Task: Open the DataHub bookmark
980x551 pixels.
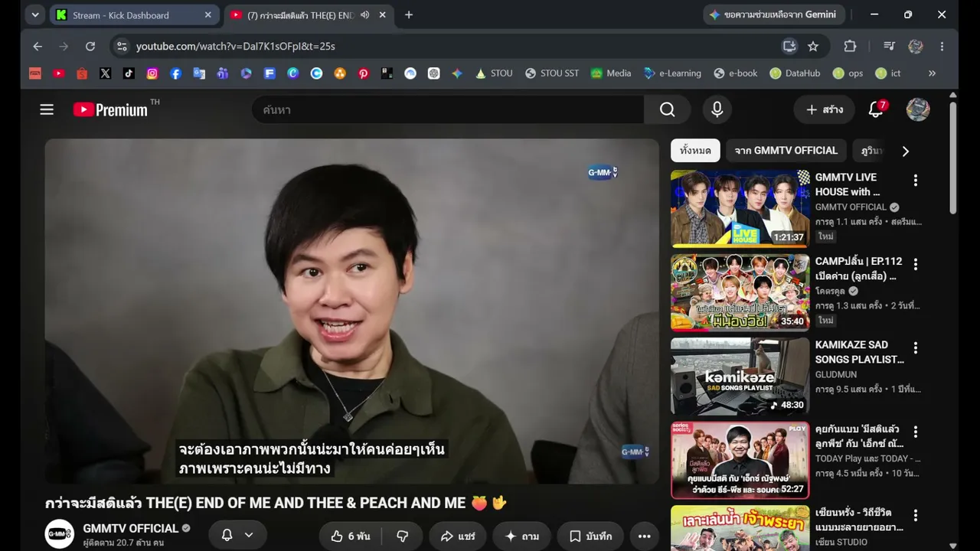Action: (x=795, y=73)
